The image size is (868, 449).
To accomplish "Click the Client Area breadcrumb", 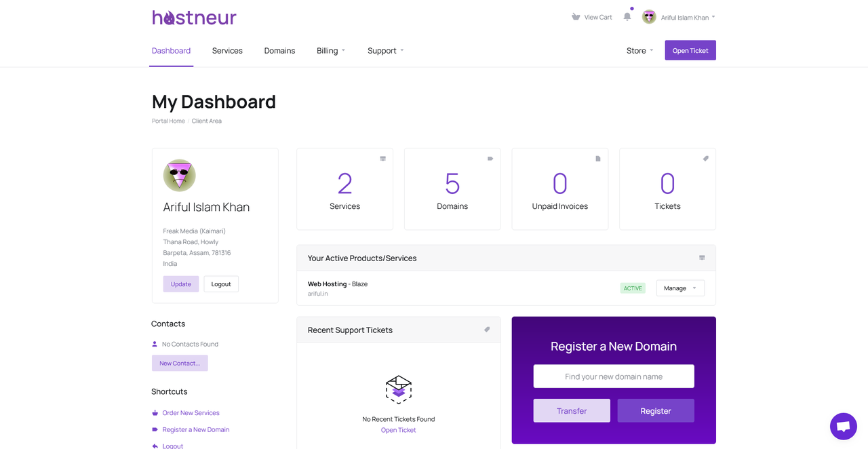I will coord(206,121).
